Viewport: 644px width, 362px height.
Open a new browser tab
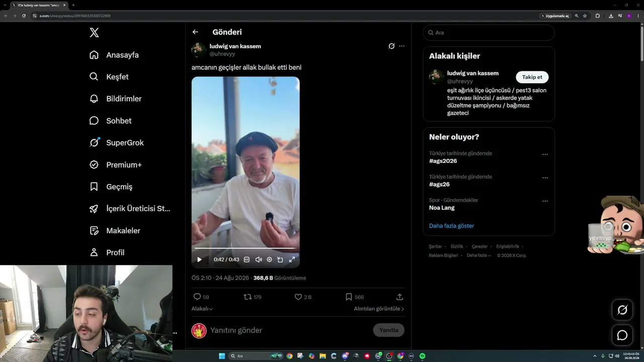click(x=73, y=5)
